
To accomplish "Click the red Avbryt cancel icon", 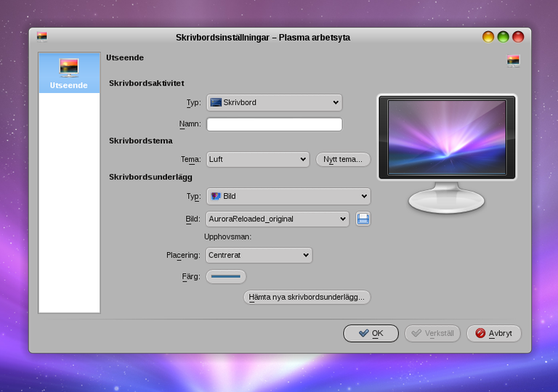I will (480, 333).
